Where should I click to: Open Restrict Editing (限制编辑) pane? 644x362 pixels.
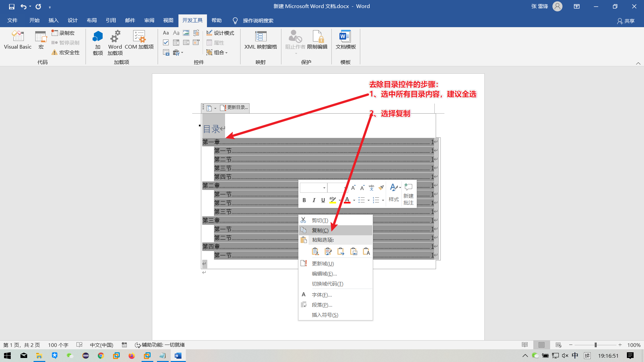317,40
